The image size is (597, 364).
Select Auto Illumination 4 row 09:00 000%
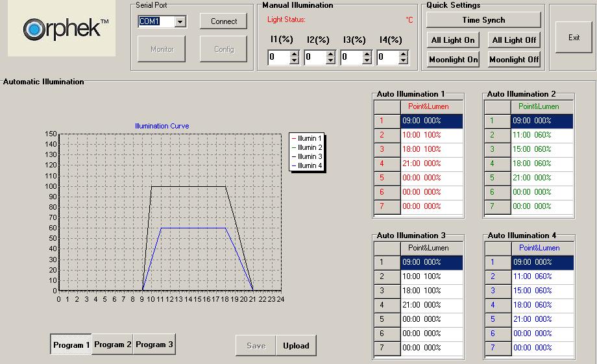(x=543, y=262)
